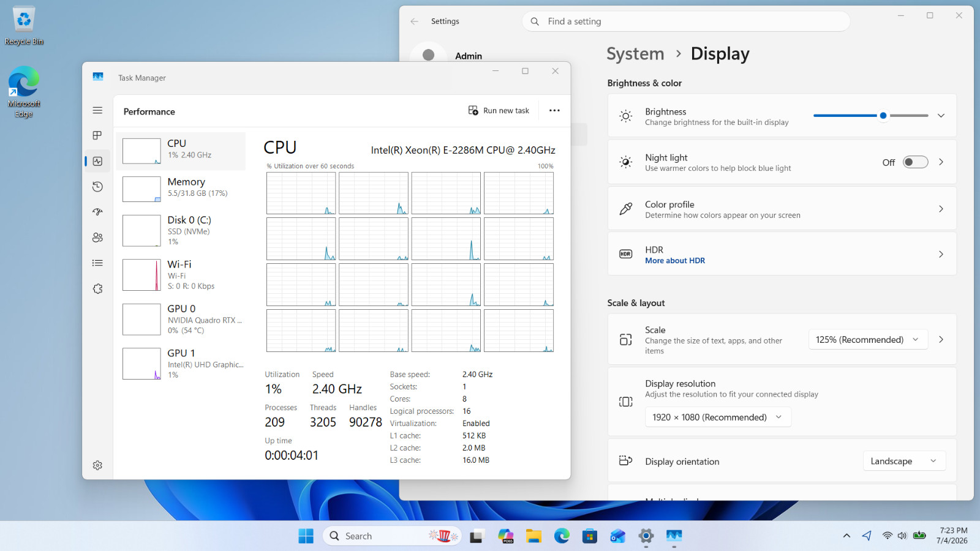Click Run new task in Task Manager
Viewport: 980px width, 551px height.
pos(499,111)
